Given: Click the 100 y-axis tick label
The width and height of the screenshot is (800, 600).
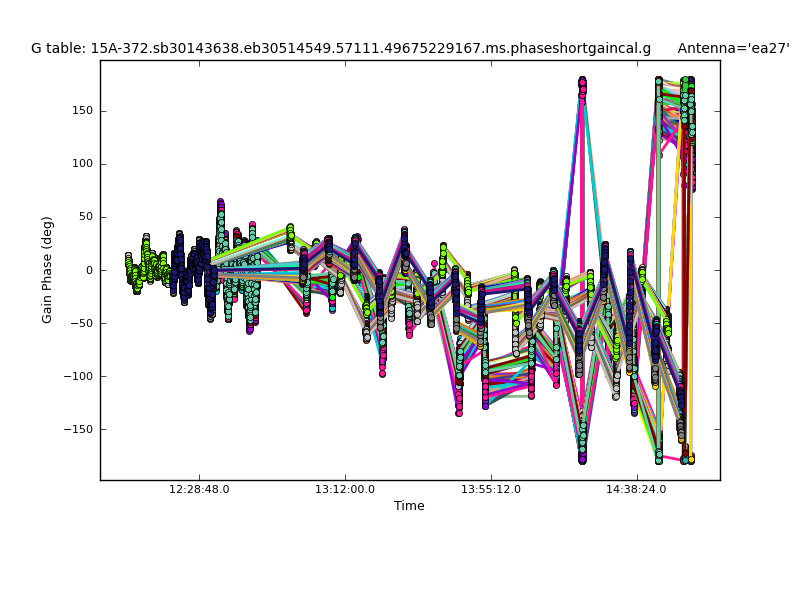Looking at the screenshot, I should click(x=81, y=164).
